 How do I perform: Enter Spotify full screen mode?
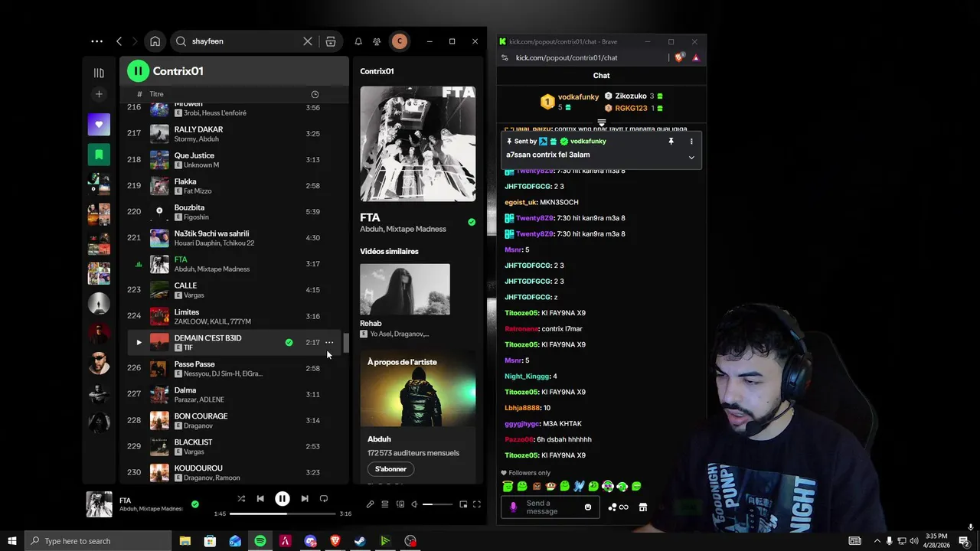(x=476, y=504)
